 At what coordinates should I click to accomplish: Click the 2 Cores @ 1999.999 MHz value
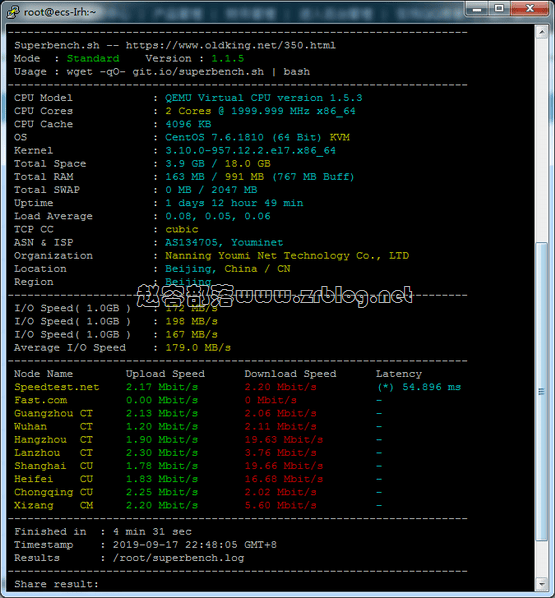click(x=260, y=111)
